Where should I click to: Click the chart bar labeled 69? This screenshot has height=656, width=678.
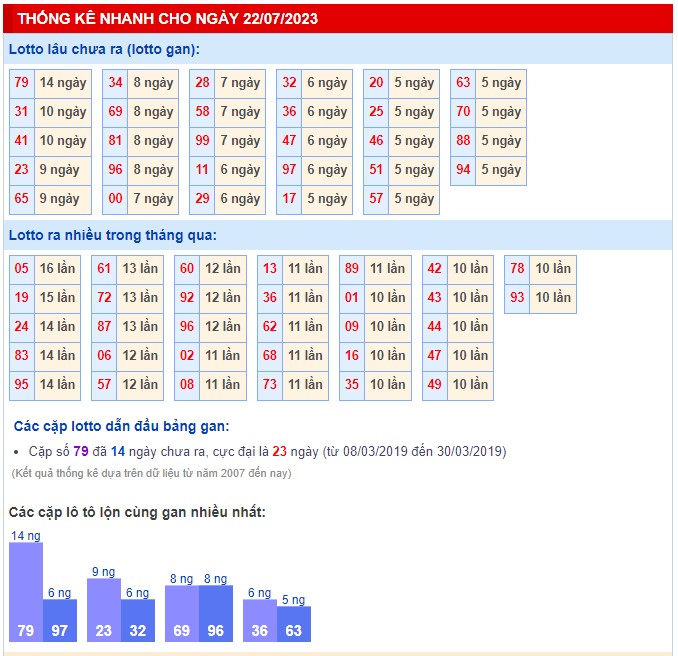click(x=182, y=613)
